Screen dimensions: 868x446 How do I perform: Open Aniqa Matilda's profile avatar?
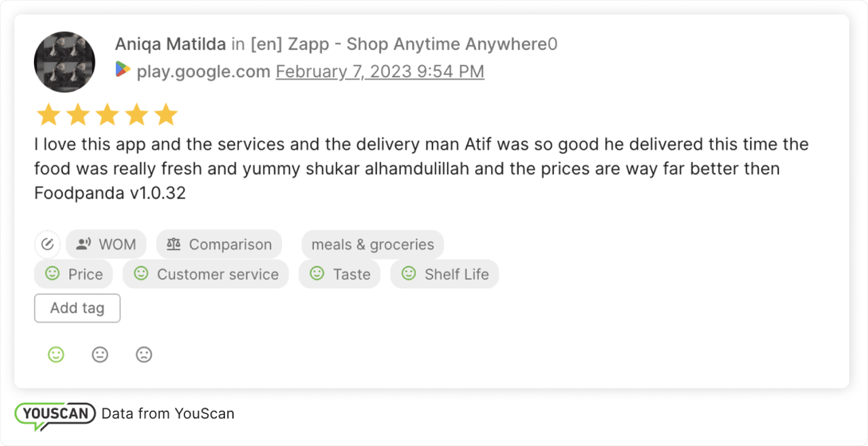coord(64,61)
